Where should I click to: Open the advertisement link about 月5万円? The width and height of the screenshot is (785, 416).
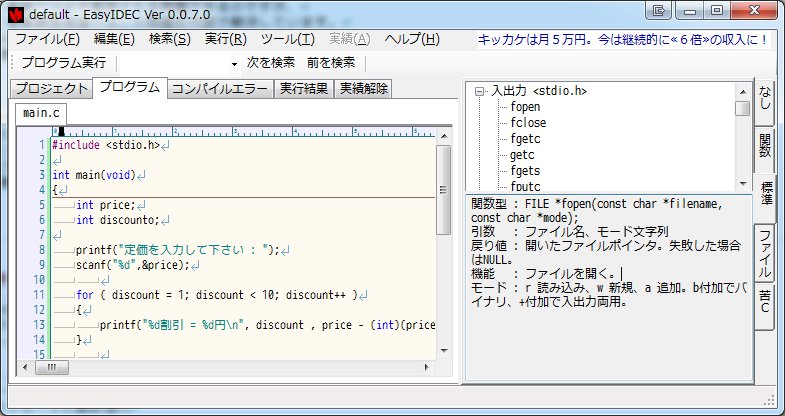pos(623,39)
